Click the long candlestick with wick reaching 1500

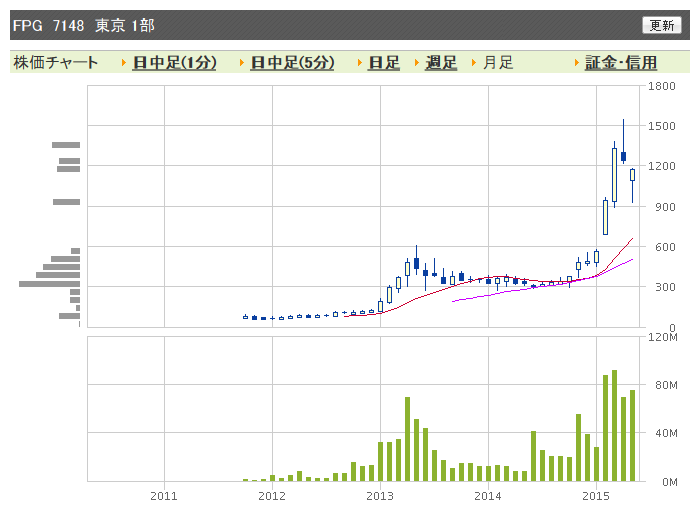coord(623,142)
